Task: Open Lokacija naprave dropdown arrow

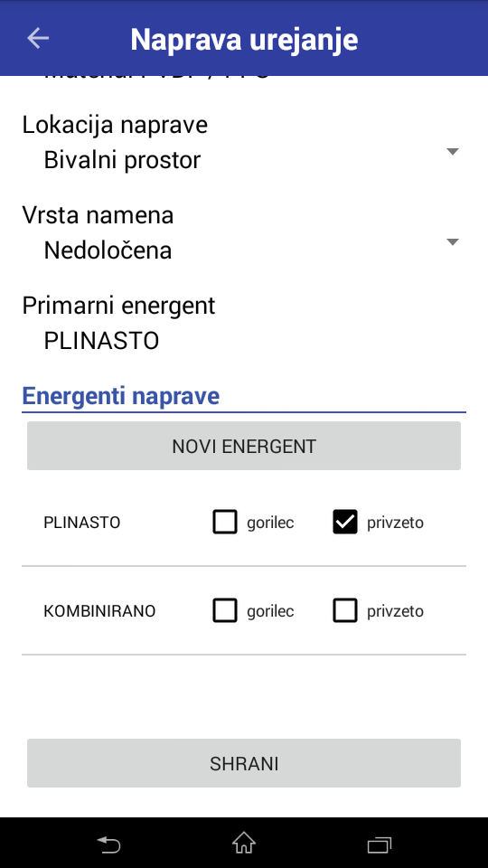Action: pyautogui.click(x=453, y=152)
